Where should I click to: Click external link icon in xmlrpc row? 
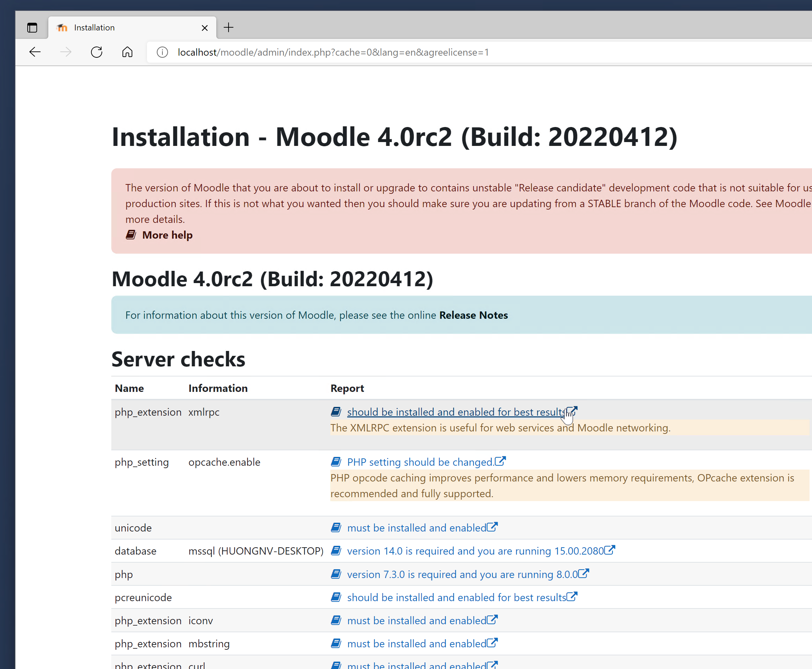pos(572,411)
